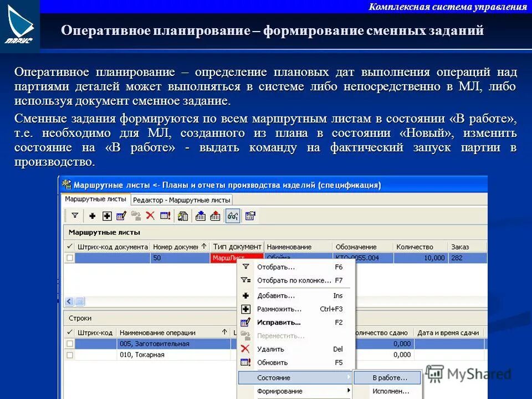Open the Размножить toolbar icon
Viewport: 532px width, 399px height.
[x=106, y=216]
